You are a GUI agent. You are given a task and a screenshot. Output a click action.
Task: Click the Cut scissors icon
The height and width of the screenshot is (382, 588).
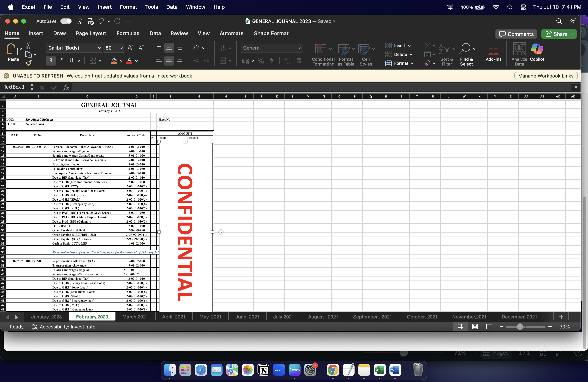tap(28, 46)
